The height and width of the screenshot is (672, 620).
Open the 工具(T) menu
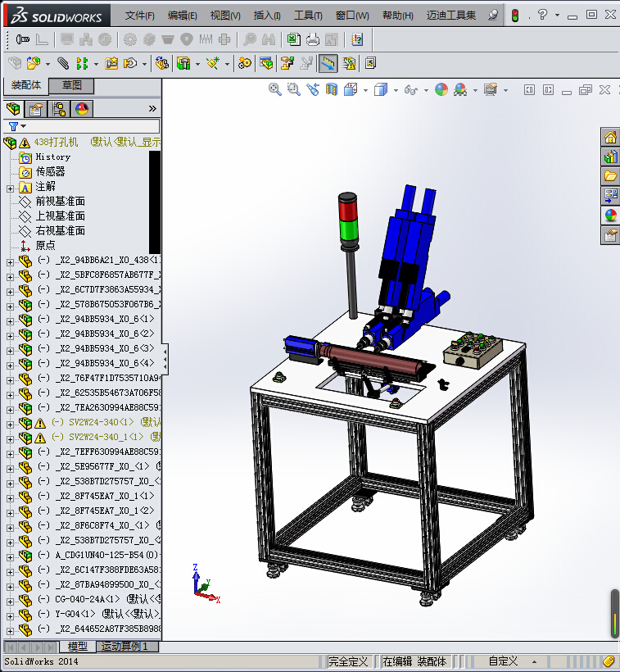308,16
